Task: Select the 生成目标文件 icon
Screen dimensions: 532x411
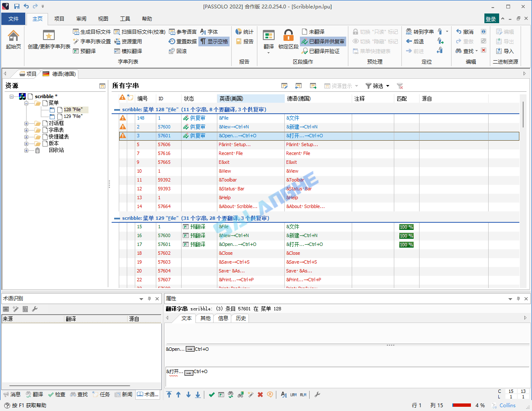Action: pos(90,31)
